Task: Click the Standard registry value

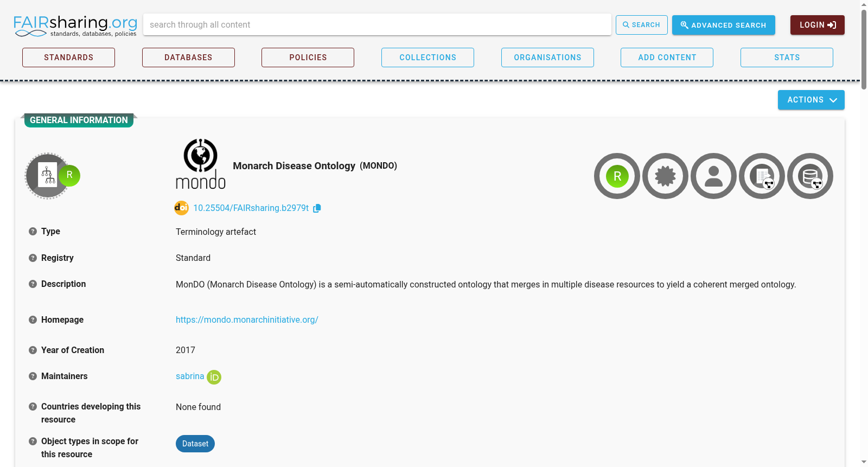Action: pos(193,258)
